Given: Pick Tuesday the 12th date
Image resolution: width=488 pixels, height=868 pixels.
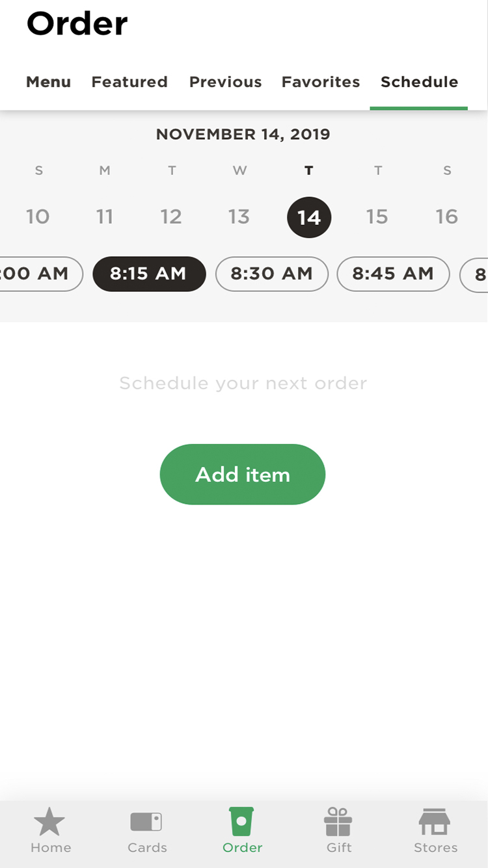Looking at the screenshot, I should tap(171, 217).
